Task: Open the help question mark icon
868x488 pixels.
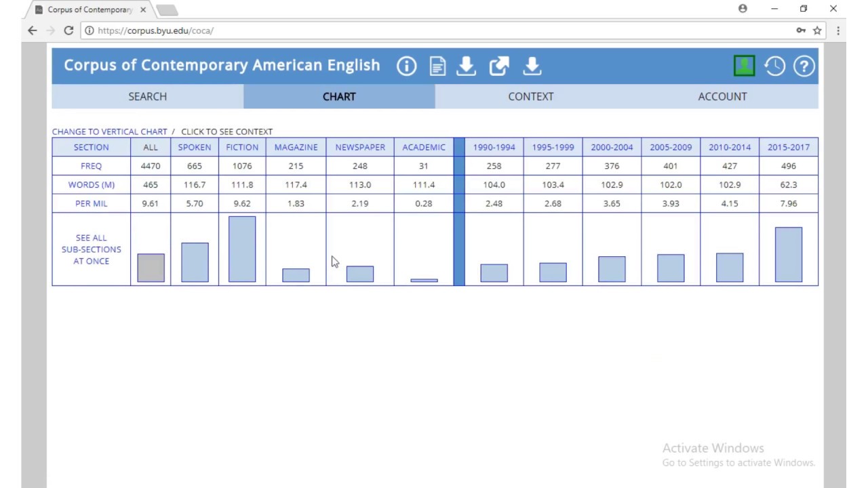Action: [804, 66]
